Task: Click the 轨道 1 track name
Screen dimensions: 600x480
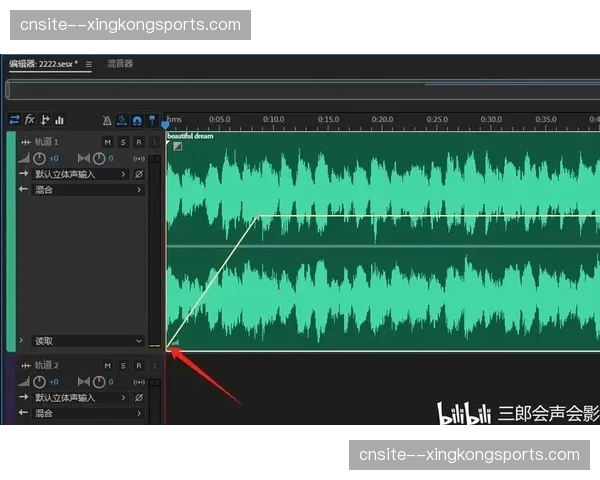Action: (x=48, y=143)
